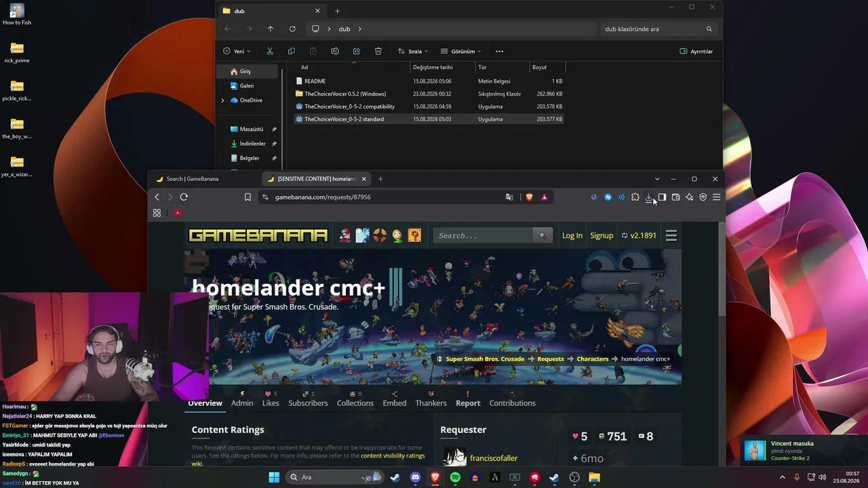Open the Thankers tab
The image size is (868, 488).
pos(431,403)
